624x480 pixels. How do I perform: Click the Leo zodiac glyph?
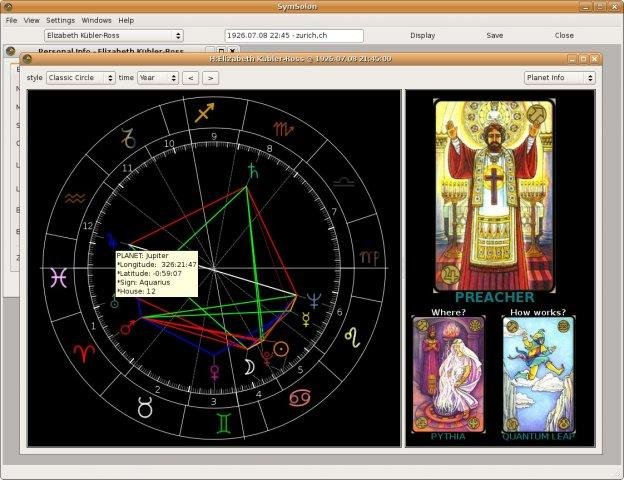coord(353,338)
